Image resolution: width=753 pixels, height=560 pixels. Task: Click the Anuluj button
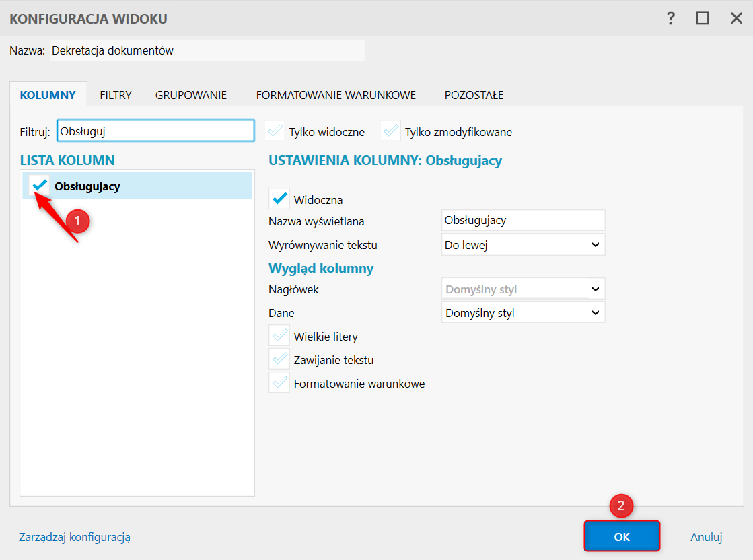point(706,537)
